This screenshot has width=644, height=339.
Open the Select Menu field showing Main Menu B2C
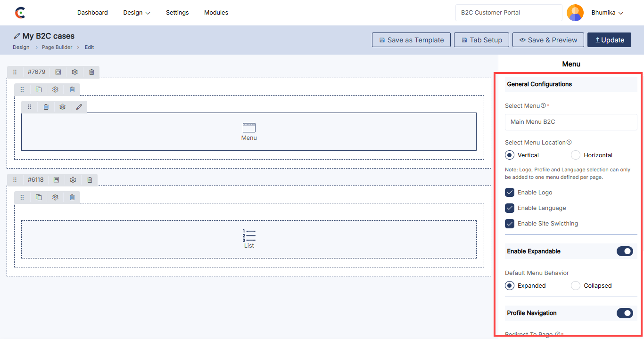(x=570, y=122)
